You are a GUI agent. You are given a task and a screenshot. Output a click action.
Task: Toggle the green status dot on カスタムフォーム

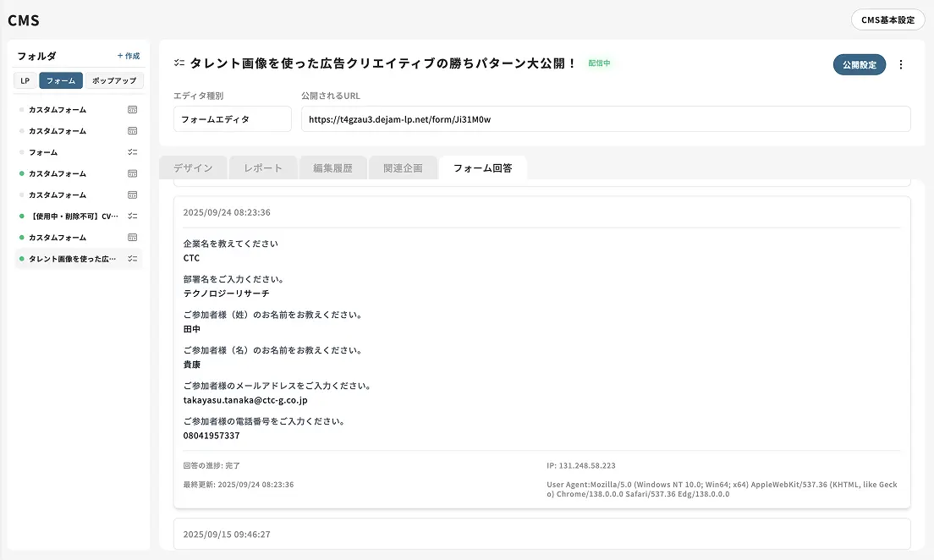[20, 173]
